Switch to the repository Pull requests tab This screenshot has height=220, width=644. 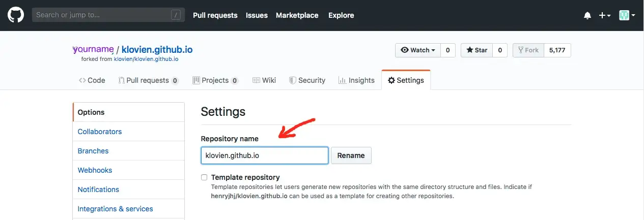pos(148,80)
